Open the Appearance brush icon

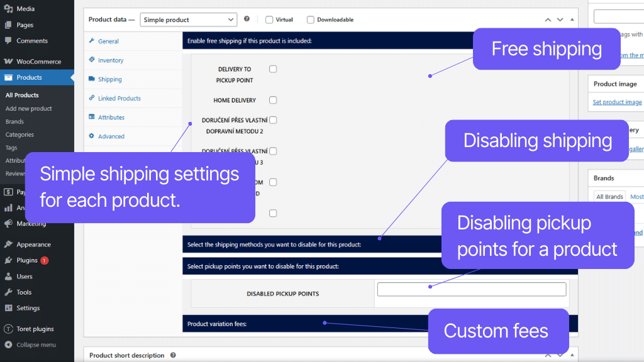coord(8,244)
